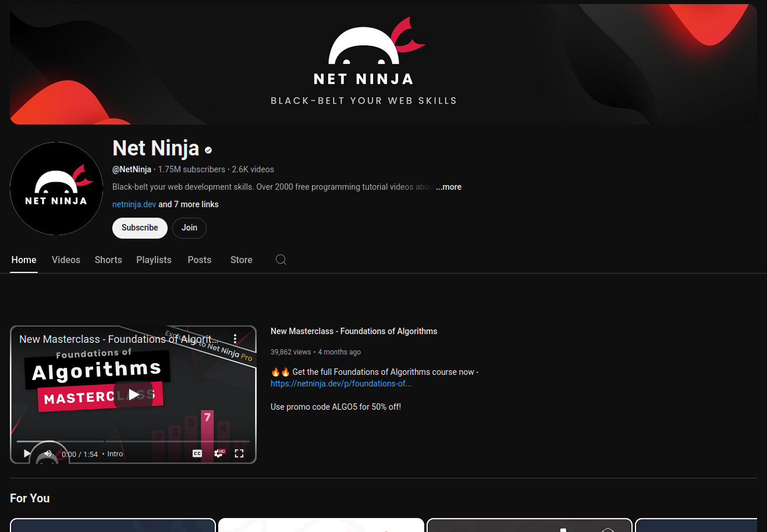Viewport: 767px width, 532px height.
Task: Open the player settings gear icon
Action: (219, 453)
